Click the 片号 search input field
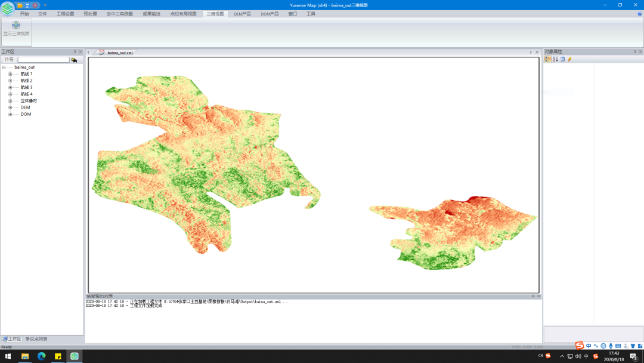644x363 pixels. pyautogui.click(x=44, y=60)
